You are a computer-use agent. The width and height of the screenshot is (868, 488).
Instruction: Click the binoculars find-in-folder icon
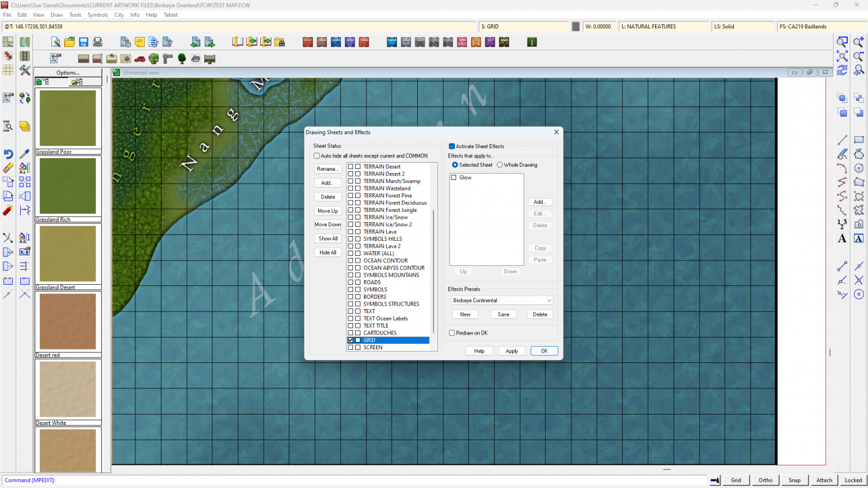279,42
